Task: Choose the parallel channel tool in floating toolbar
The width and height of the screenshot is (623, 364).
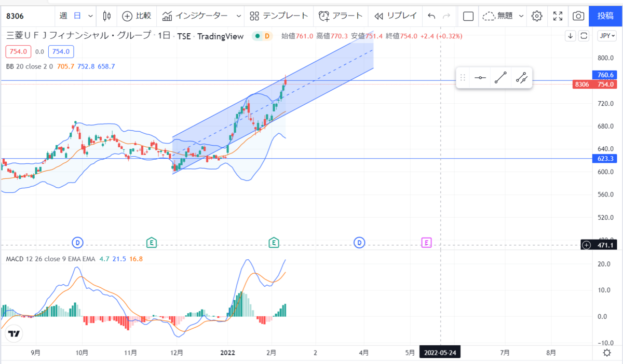Action: [x=521, y=78]
